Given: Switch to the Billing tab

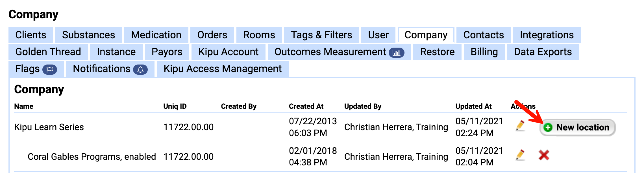Looking at the screenshot, I should 484,52.
